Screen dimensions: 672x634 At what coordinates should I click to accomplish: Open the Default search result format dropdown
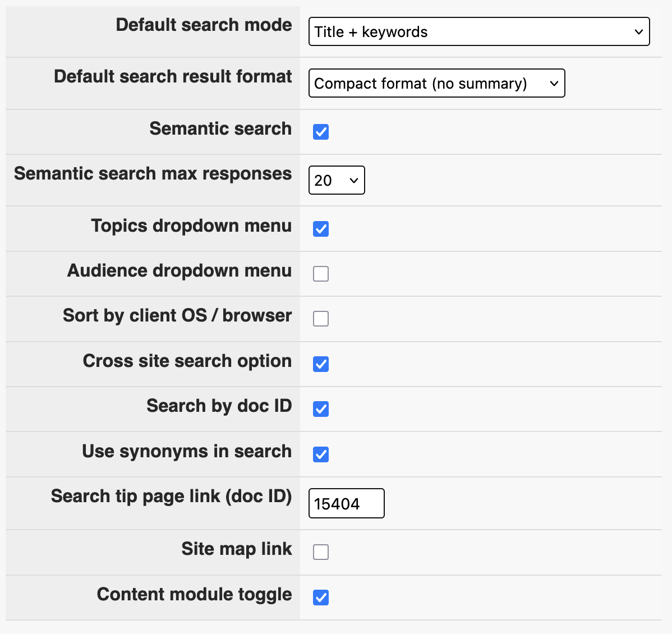[x=436, y=83]
